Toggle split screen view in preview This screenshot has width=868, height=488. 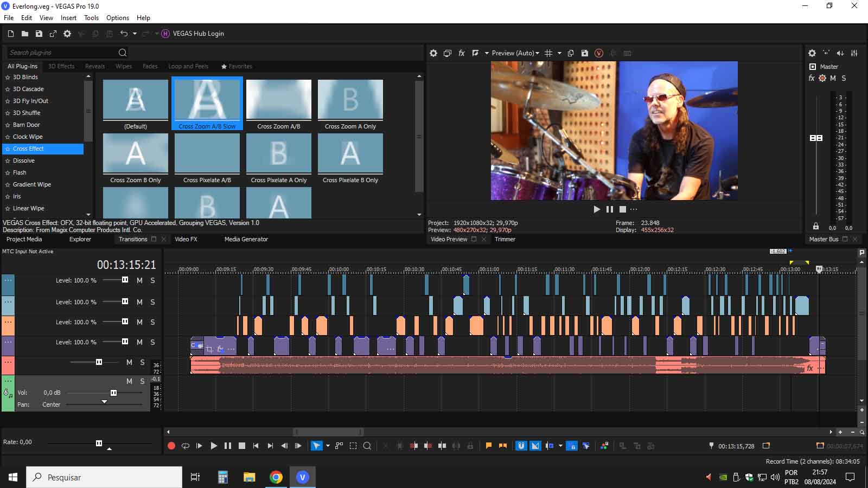point(476,53)
